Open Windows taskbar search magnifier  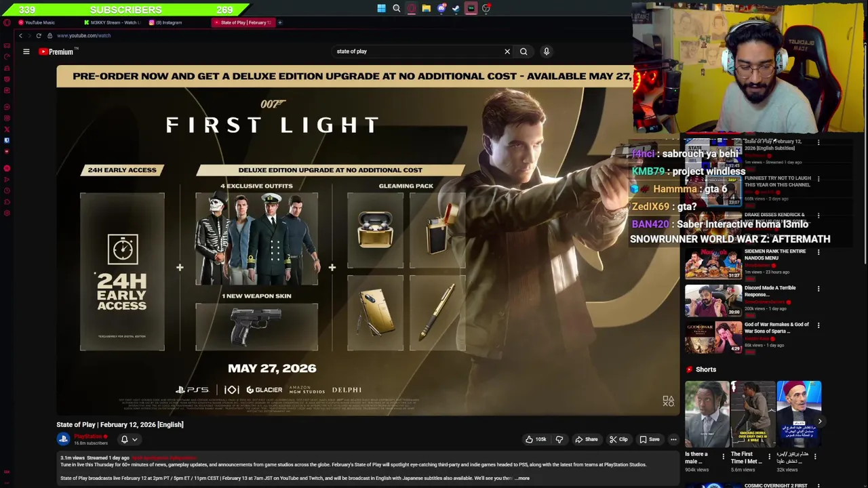pyautogui.click(x=397, y=9)
